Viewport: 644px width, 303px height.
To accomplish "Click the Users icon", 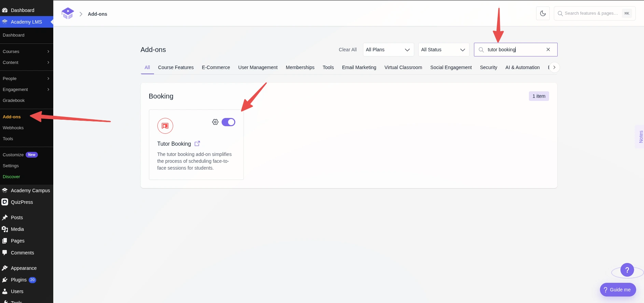I will pyautogui.click(x=5, y=291).
